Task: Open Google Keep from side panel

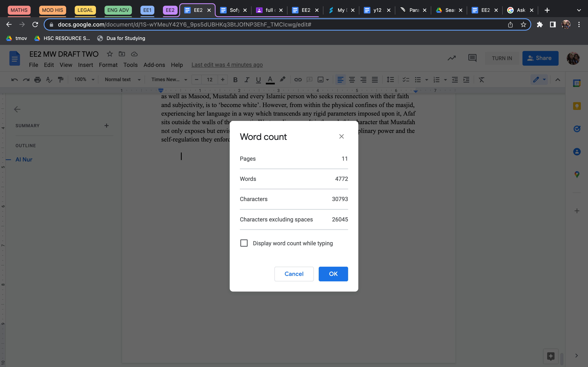Action: pos(577,106)
